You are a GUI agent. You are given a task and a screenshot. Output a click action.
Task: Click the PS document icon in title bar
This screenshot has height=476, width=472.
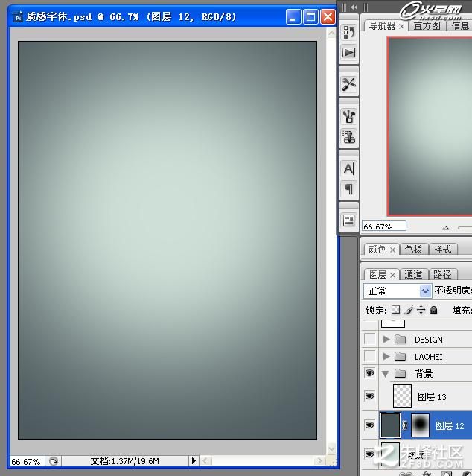click(x=18, y=16)
